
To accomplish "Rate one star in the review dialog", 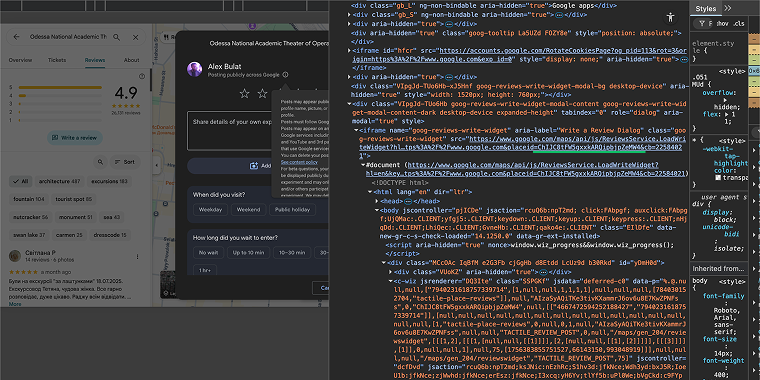I will click(245, 94).
